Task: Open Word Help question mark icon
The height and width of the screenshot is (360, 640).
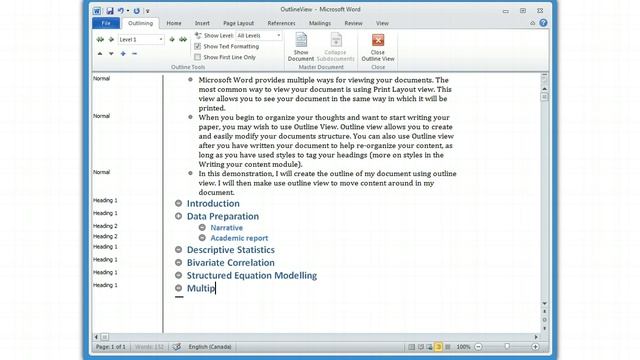Action: (x=543, y=23)
